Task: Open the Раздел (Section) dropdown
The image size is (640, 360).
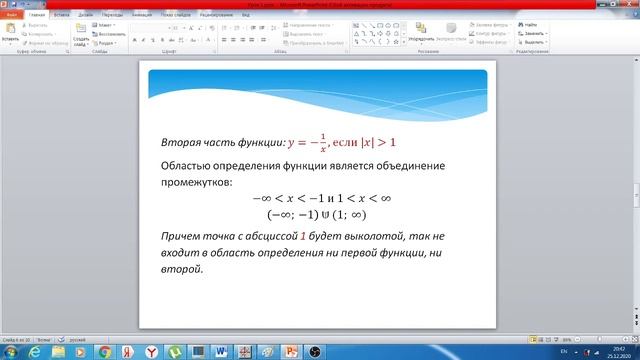Action: pos(104,43)
